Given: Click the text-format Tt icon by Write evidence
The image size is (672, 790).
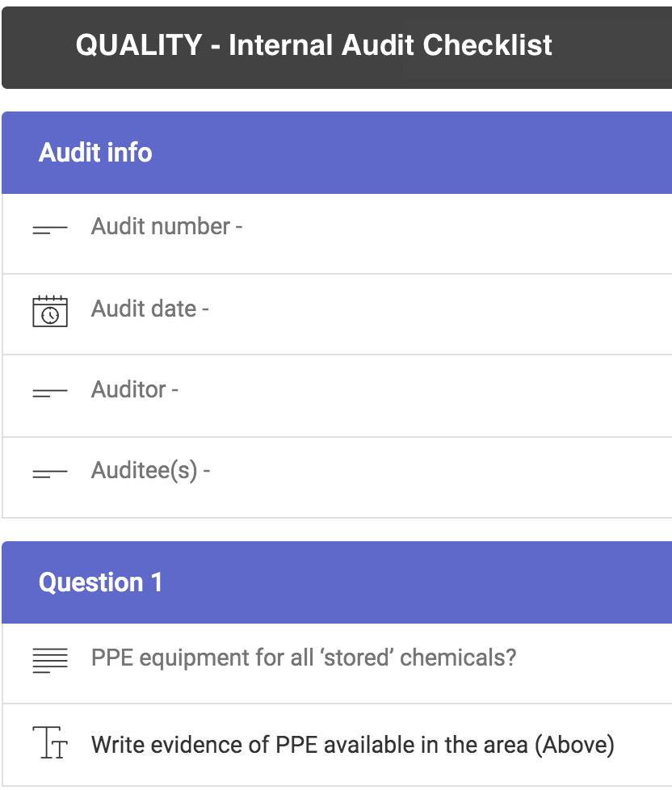Looking at the screenshot, I should pyautogui.click(x=50, y=742).
